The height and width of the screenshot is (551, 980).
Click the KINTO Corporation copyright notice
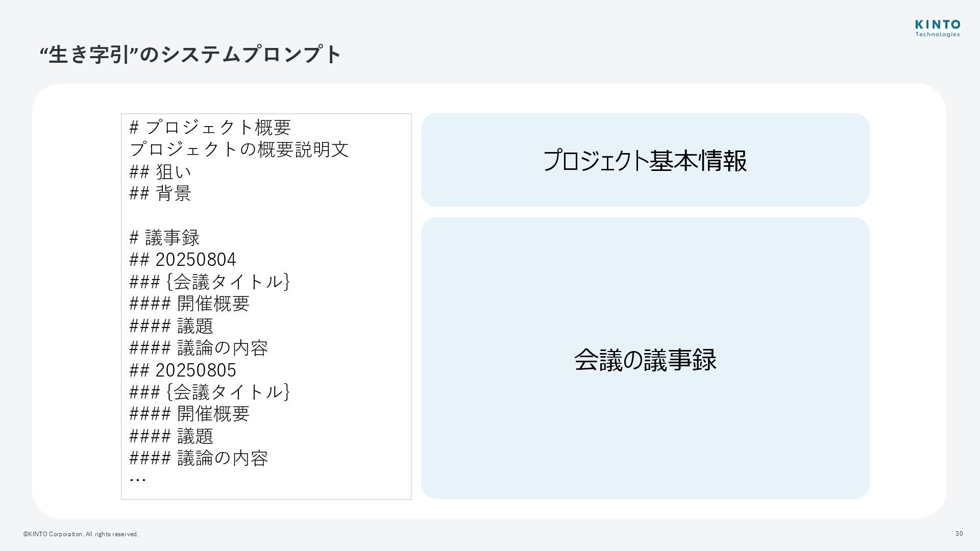(81, 534)
